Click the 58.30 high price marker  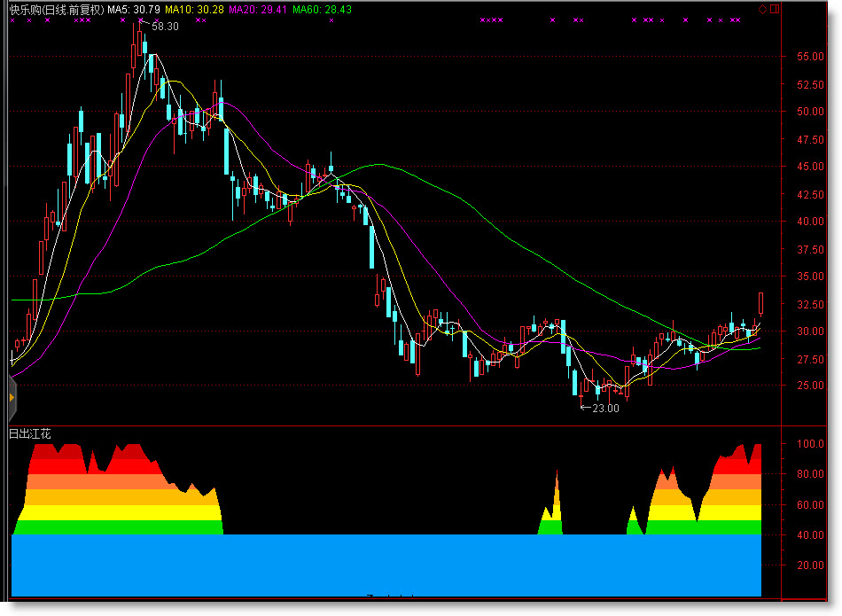165,27
